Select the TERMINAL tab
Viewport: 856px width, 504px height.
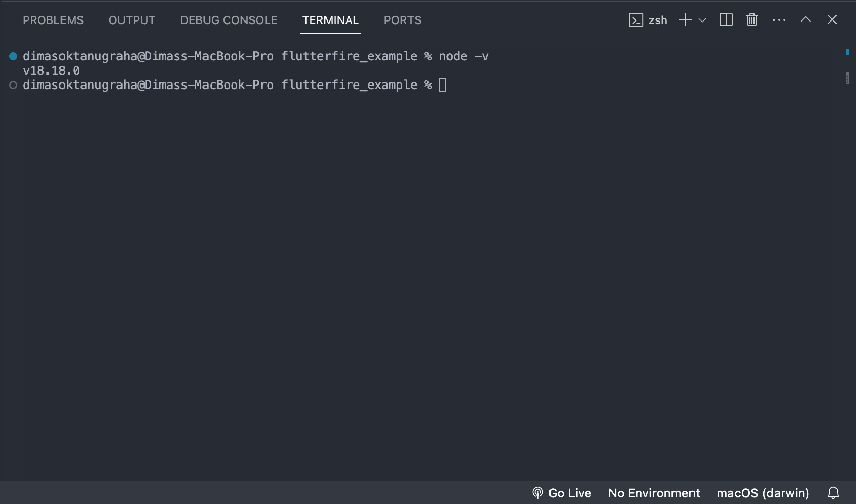pos(331,20)
